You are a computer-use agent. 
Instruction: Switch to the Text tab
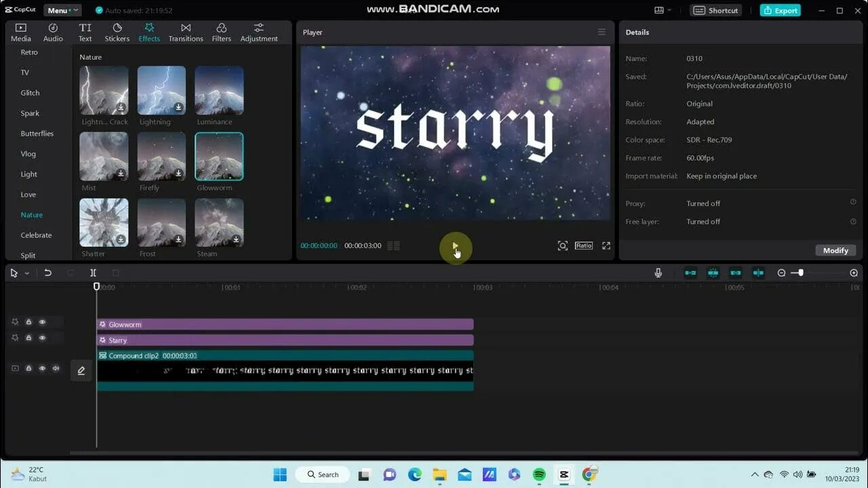pyautogui.click(x=85, y=33)
